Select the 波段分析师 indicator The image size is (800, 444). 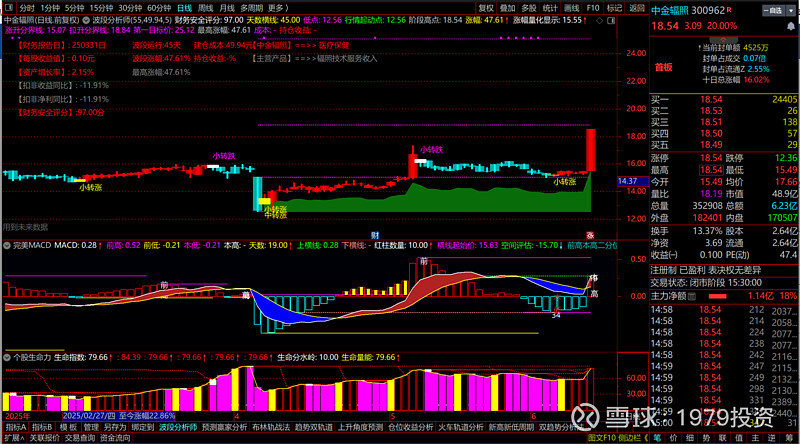pos(178,428)
